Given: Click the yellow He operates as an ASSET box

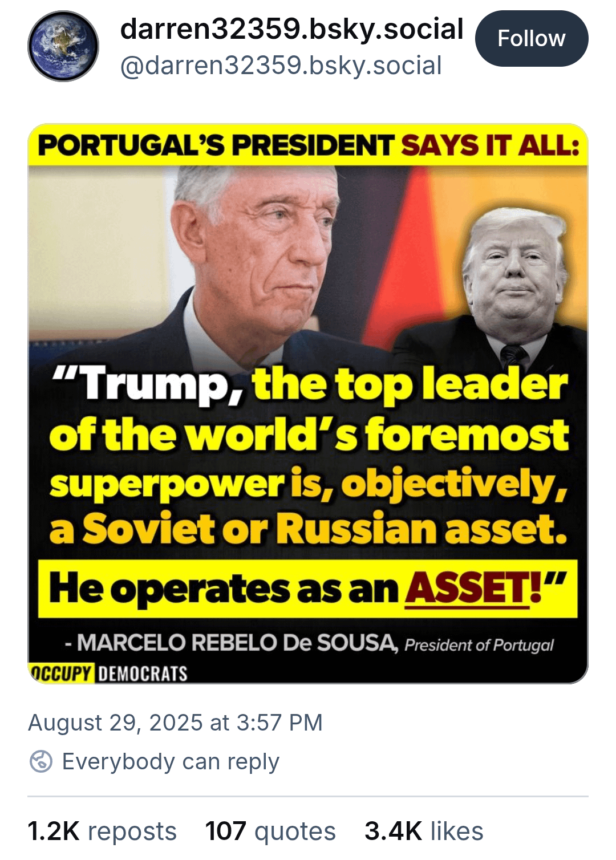Looking at the screenshot, I should (308, 589).
